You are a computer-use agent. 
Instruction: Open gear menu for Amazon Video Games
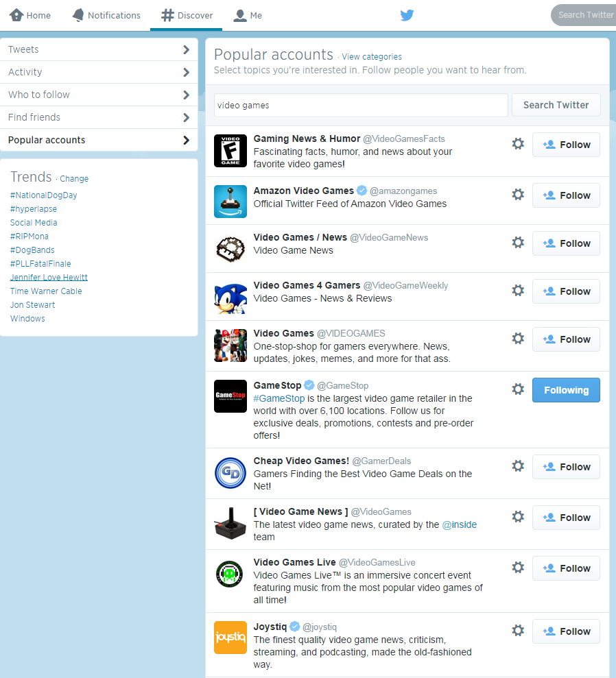coord(518,194)
